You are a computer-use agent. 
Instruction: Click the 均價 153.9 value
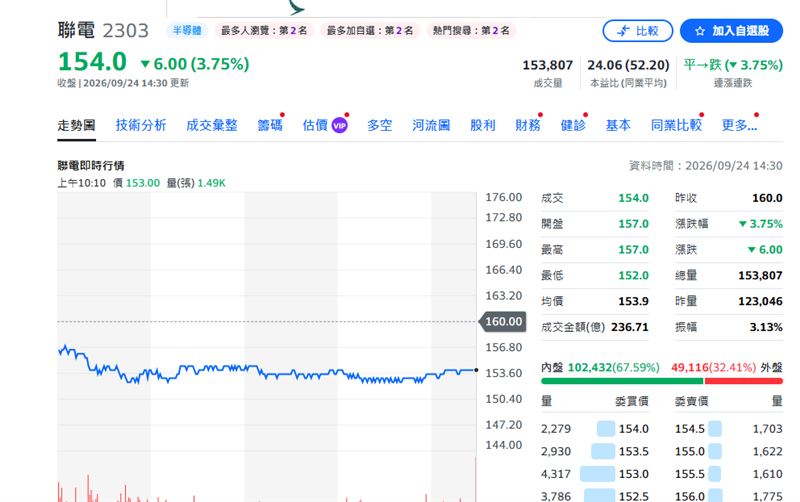click(x=633, y=302)
